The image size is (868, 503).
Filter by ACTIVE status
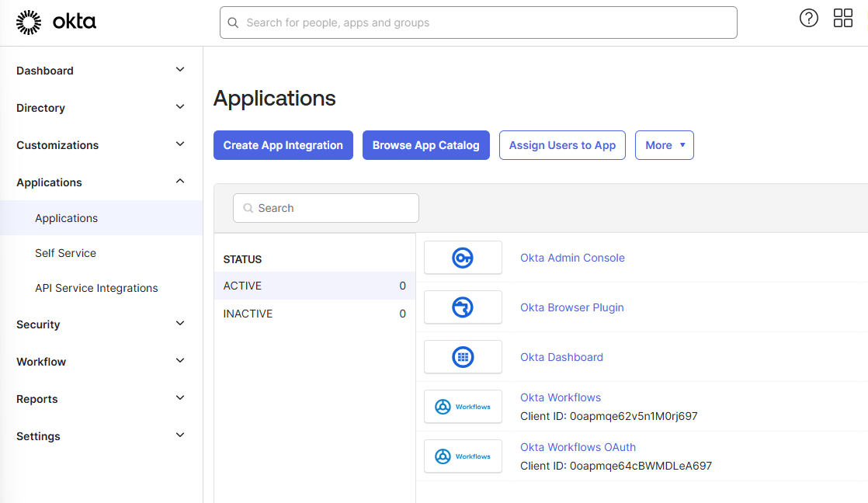click(314, 286)
